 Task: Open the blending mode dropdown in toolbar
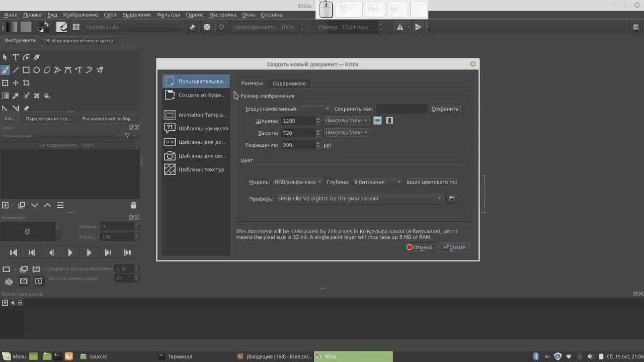(x=134, y=27)
